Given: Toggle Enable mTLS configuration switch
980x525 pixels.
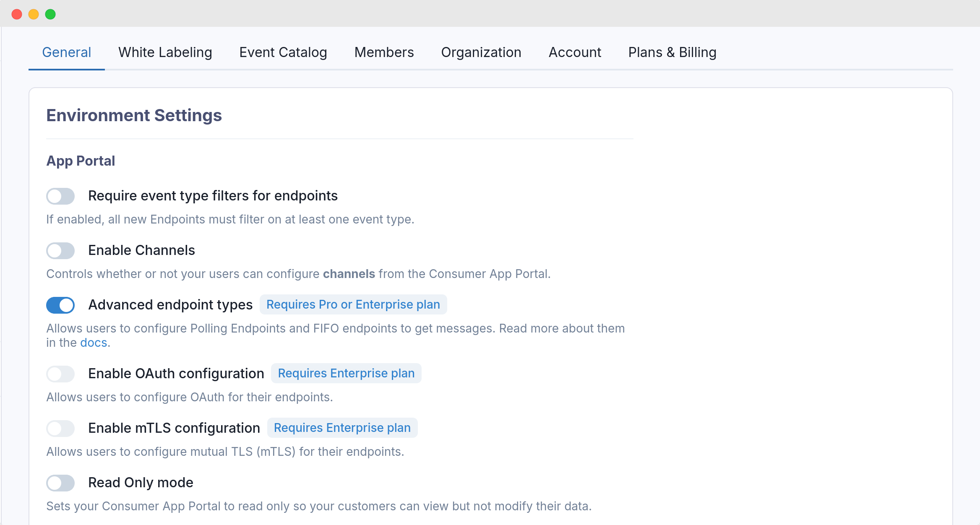Looking at the screenshot, I should pyautogui.click(x=60, y=429).
